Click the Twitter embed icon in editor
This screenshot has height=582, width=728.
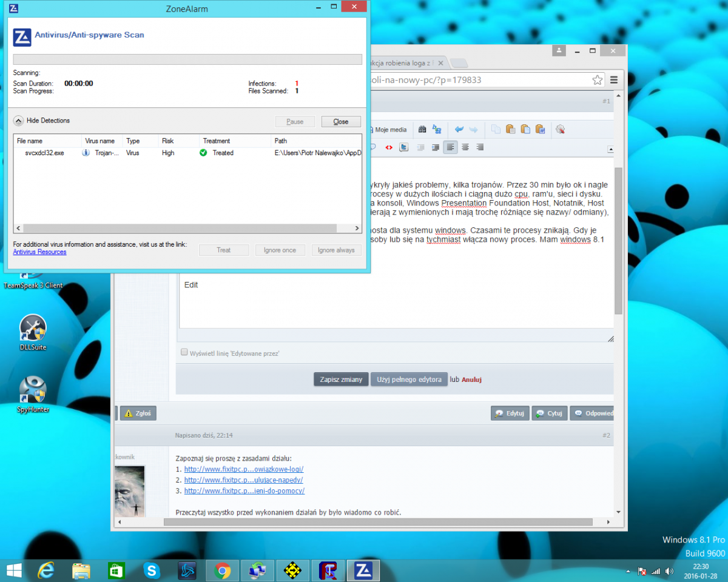click(x=403, y=147)
